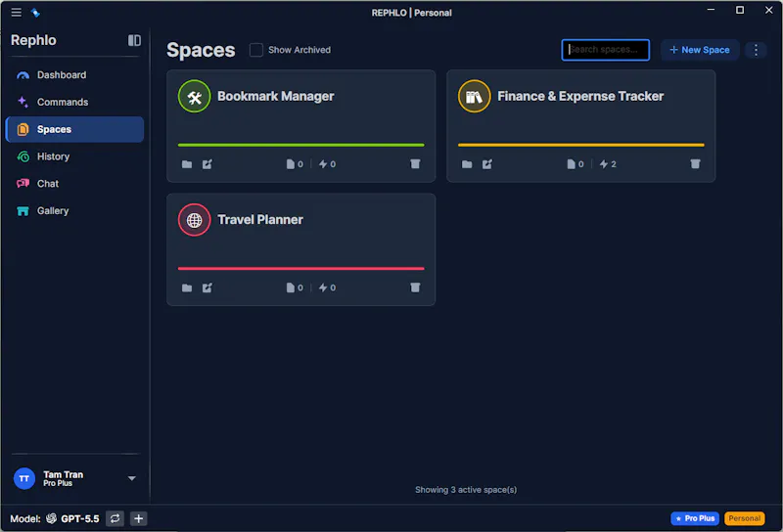Click the Rephlo logo icon in the title bar

(x=35, y=13)
